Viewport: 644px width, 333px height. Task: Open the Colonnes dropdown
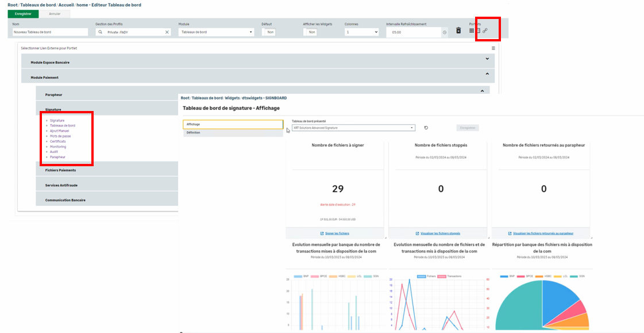click(361, 32)
